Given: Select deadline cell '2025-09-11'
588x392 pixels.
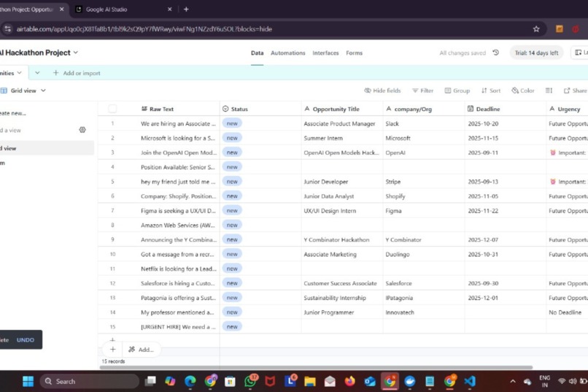Looking at the screenshot, I should tap(505, 153).
